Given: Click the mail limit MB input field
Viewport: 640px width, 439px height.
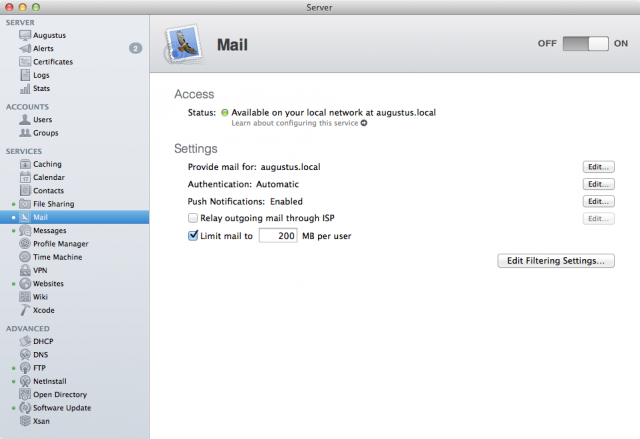Looking at the screenshot, I should (278, 236).
